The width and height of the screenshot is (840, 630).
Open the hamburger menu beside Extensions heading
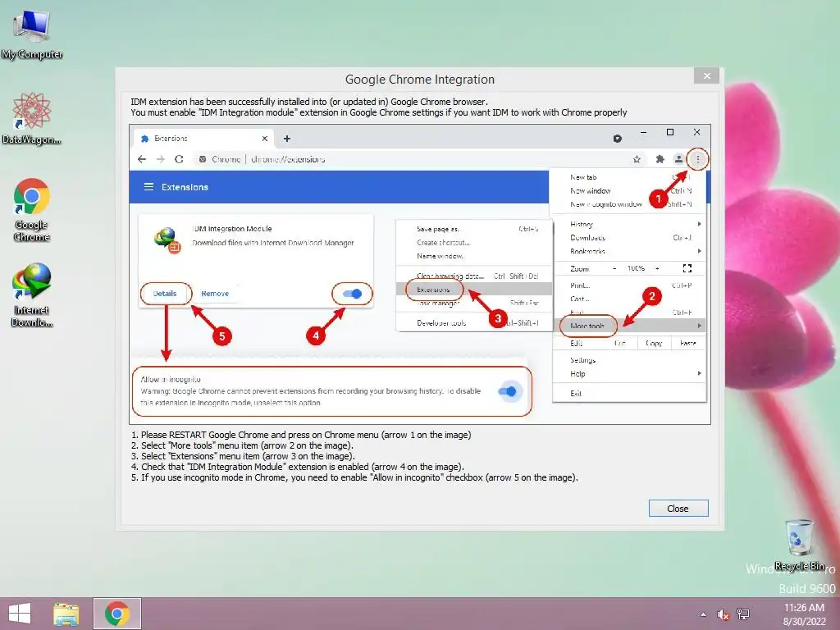click(x=149, y=187)
